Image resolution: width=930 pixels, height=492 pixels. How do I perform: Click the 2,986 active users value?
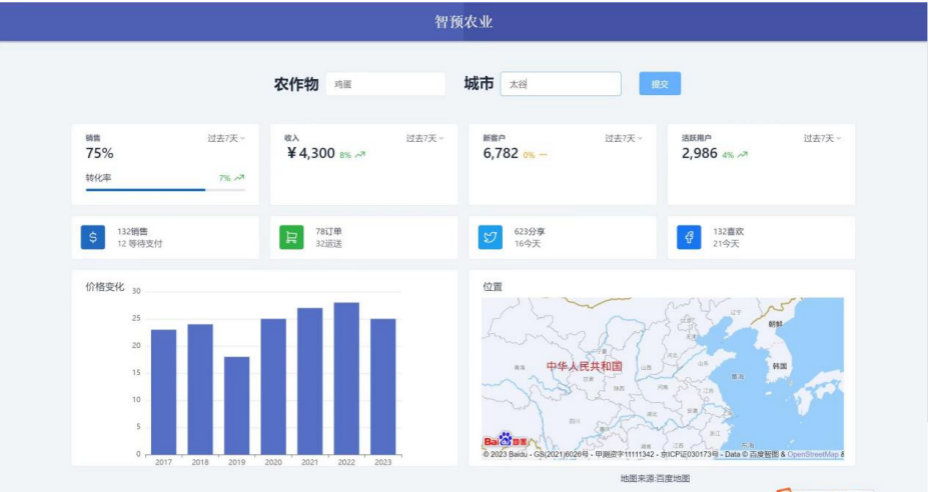click(x=699, y=153)
